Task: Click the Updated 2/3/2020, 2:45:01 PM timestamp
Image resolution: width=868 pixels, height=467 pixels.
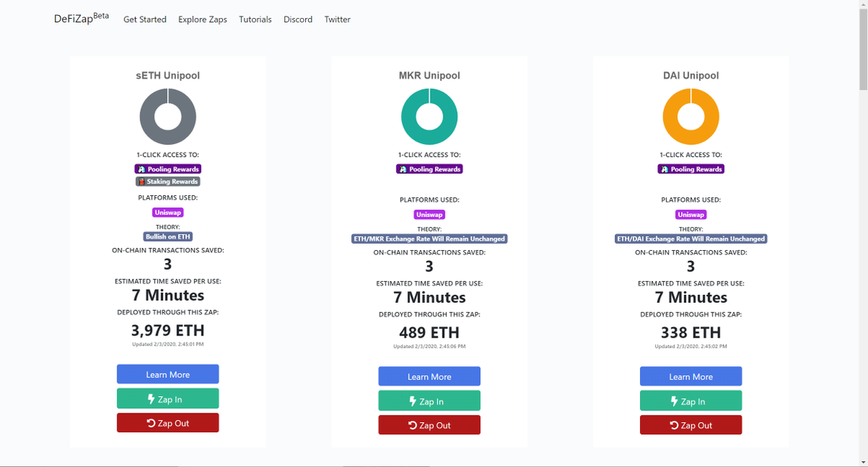Action: coord(168,344)
